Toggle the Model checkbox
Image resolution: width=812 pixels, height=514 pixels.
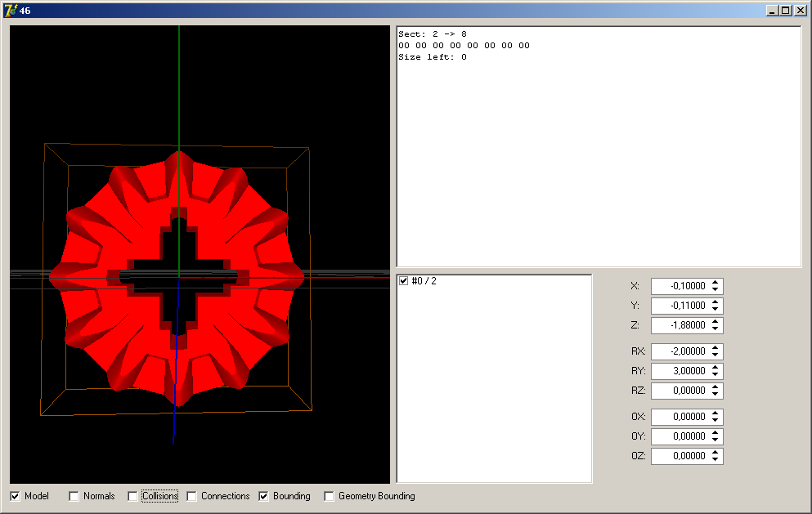tap(15, 496)
